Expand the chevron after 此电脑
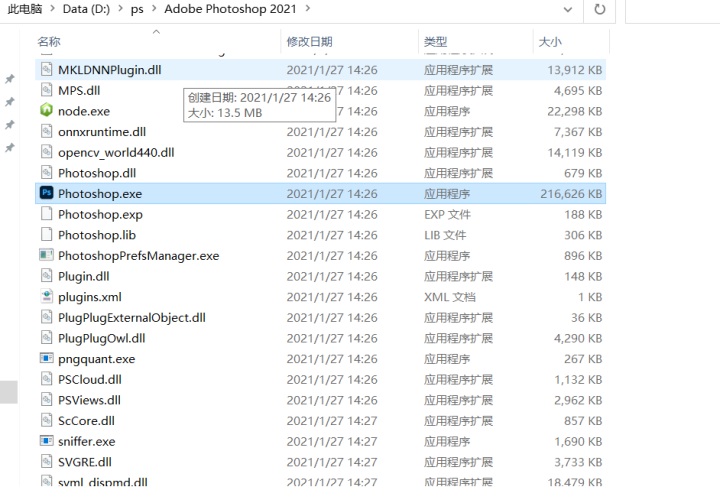720x490 pixels. pos(52,9)
